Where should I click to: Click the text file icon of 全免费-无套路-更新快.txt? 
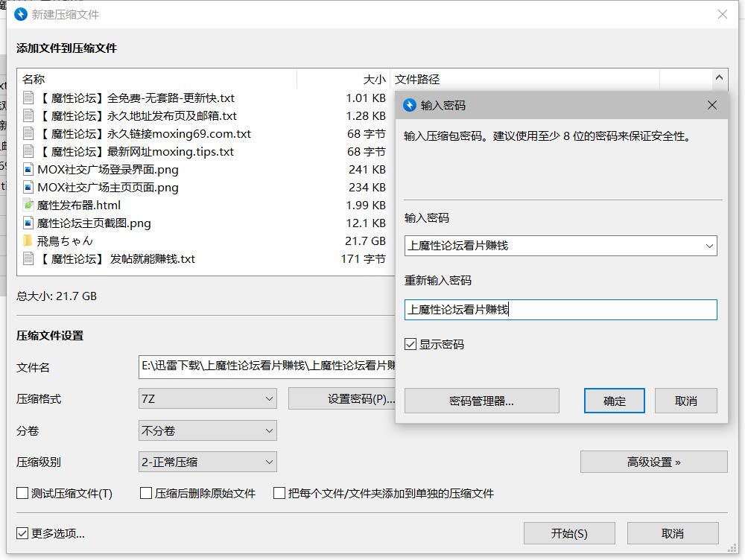[28, 98]
